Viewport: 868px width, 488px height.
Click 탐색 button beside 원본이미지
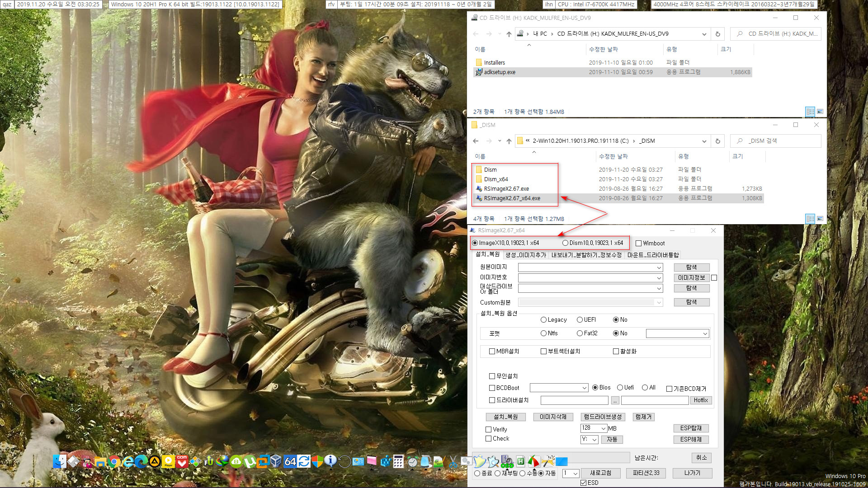pos(691,267)
